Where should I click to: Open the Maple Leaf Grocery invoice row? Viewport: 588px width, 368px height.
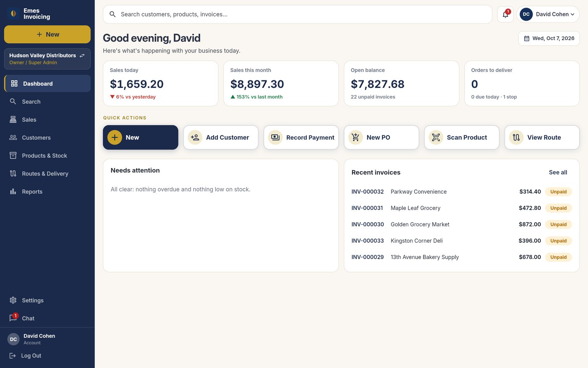click(462, 208)
